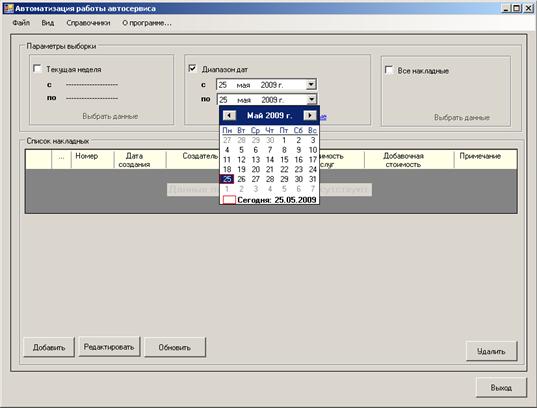
Task: Go to next month in calendar
Action: tap(310, 115)
